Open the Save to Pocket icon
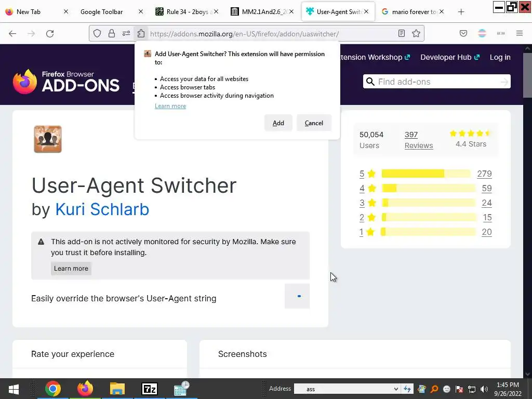The image size is (532, 399). [463, 33]
